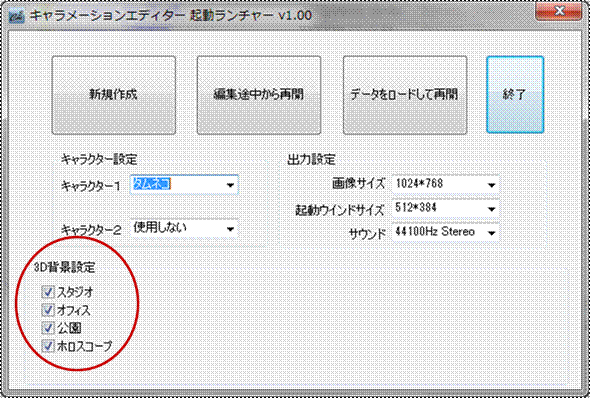Click the サウンド label
Screen dimensions: 590x398
[367, 234]
